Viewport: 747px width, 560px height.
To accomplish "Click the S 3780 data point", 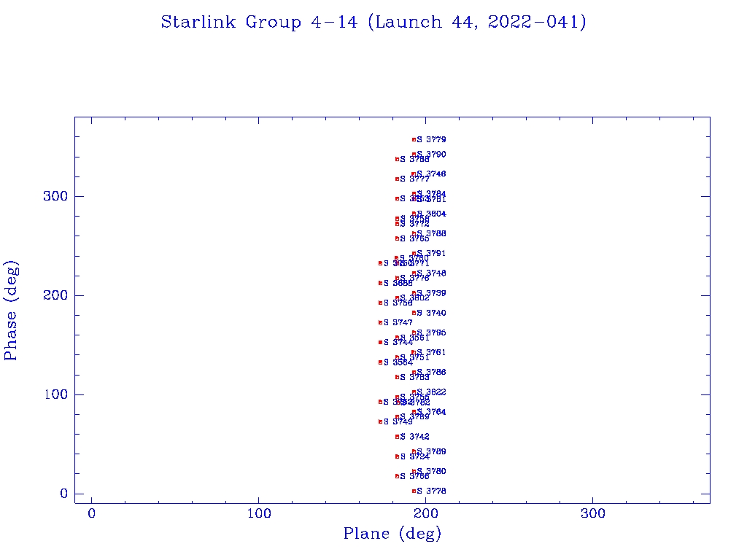I will coord(414,472).
